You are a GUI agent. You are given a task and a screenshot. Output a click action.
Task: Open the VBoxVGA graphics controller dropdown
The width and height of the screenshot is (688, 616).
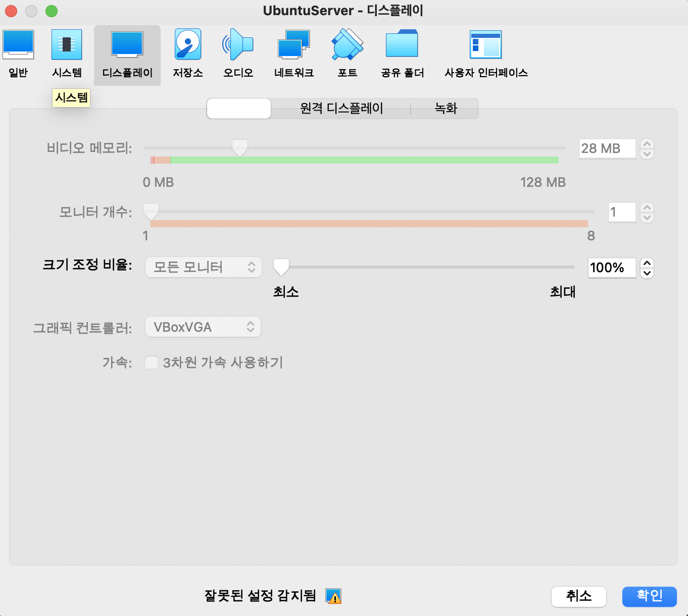[x=203, y=327]
